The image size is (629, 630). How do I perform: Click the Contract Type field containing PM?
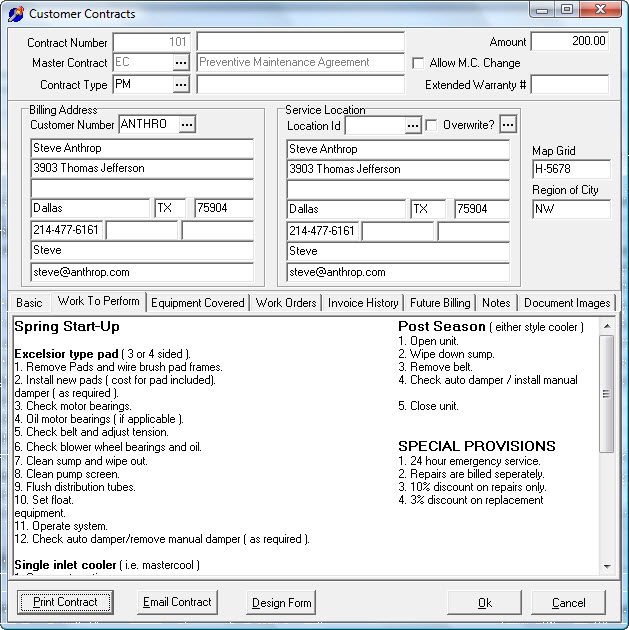143,85
